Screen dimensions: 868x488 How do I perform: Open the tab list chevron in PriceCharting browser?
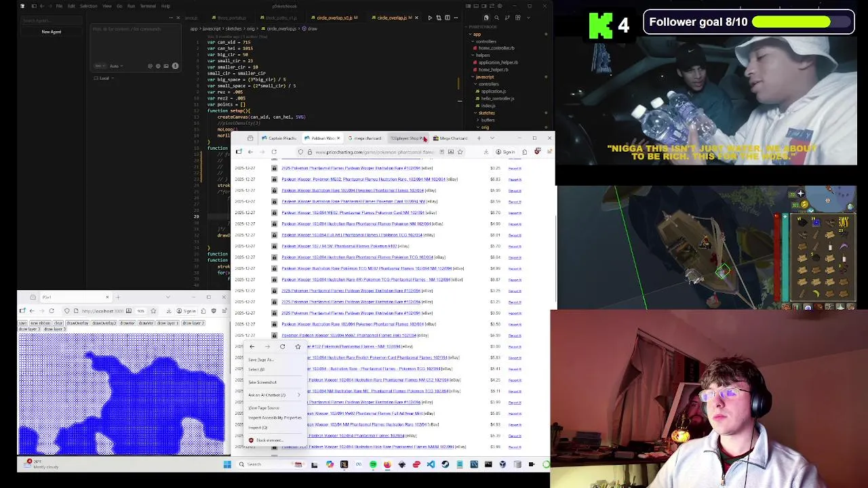(x=492, y=138)
